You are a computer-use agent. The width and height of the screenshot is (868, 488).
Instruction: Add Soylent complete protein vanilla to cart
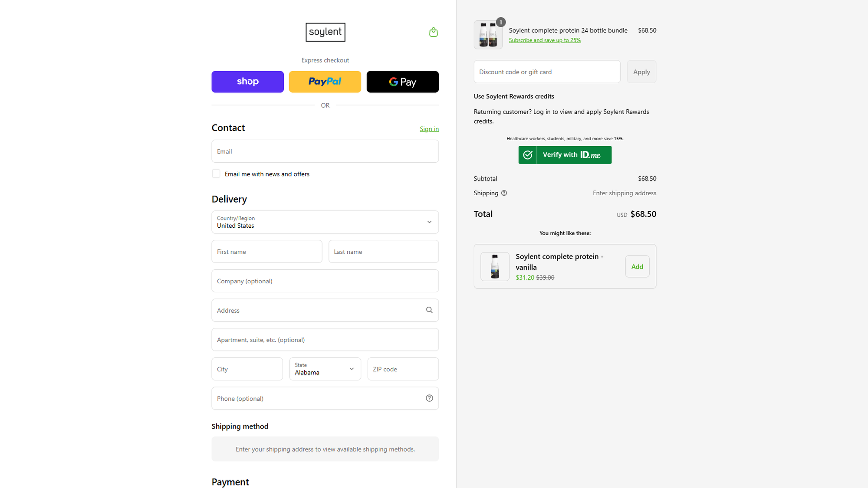(637, 266)
